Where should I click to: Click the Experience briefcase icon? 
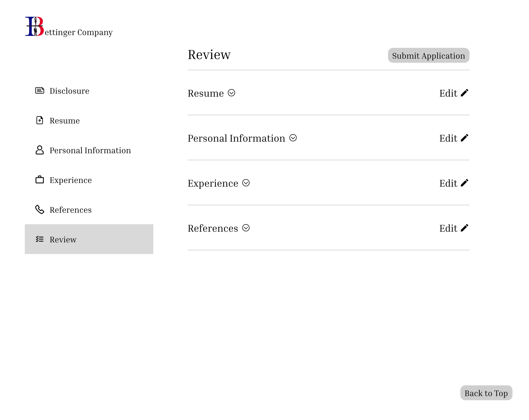[40, 180]
